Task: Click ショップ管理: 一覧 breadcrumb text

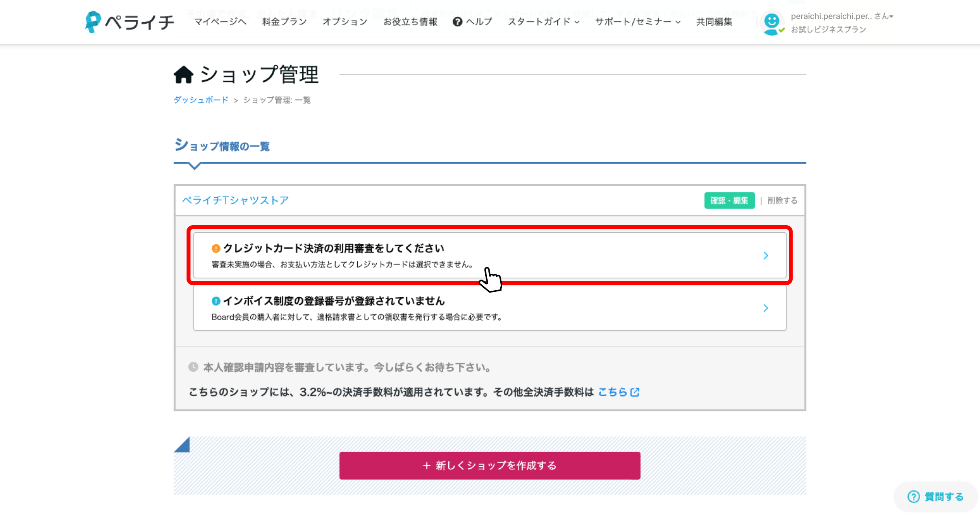Action: (x=277, y=100)
